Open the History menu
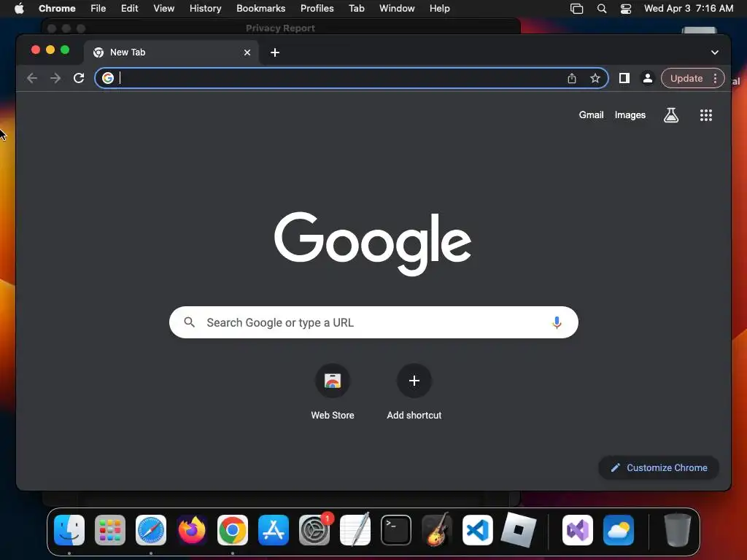Screen dimensions: 747x560 tap(205, 9)
